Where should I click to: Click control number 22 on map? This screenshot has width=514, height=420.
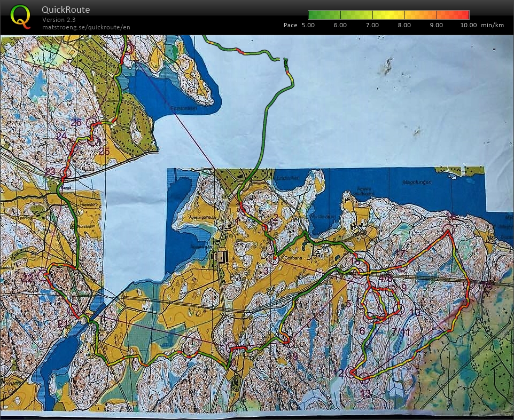pyautogui.click(x=28, y=278)
